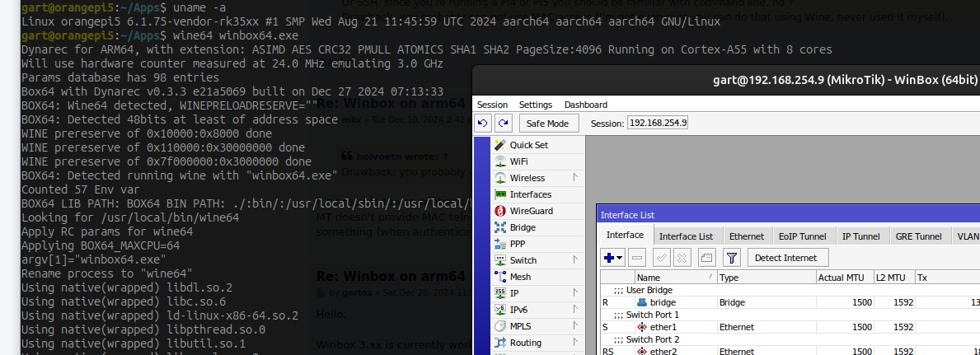Screen dimensions: 980x355
Task: Sort by the Tx column header
Action: (x=948, y=278)
